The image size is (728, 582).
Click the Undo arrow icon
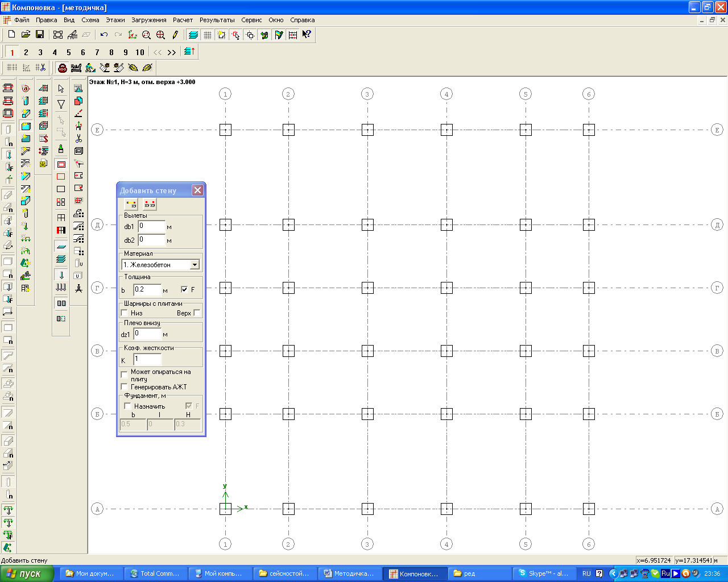coord(104,35)
